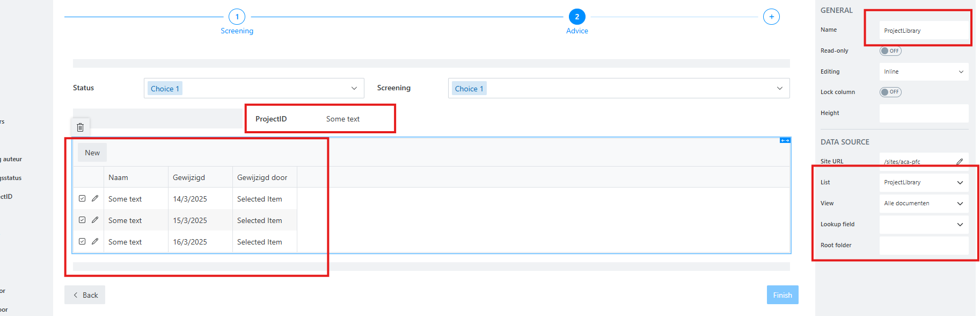
Task: Select the Advice step
Action: (x=577, y=17)
